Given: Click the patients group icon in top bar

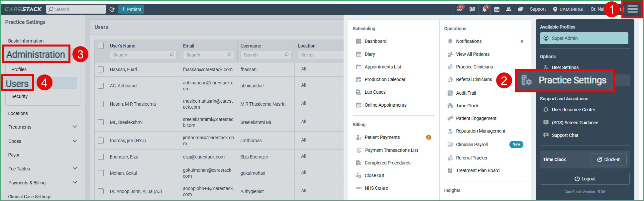Looking at the screenshot, I should (x=509, y=9).
